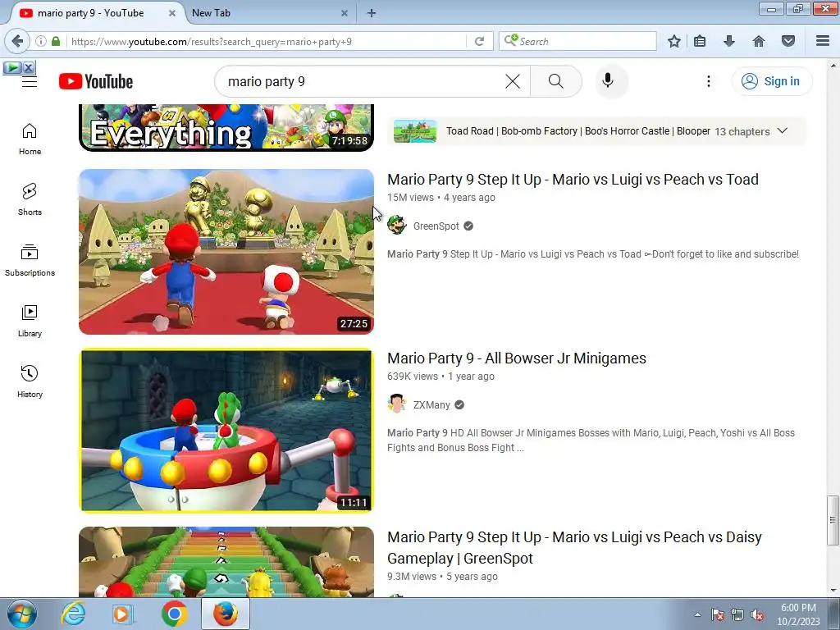The width and height of the screenshot is (840, 630).
Task: Click the Sign in button
Action: tap(771, 81)
